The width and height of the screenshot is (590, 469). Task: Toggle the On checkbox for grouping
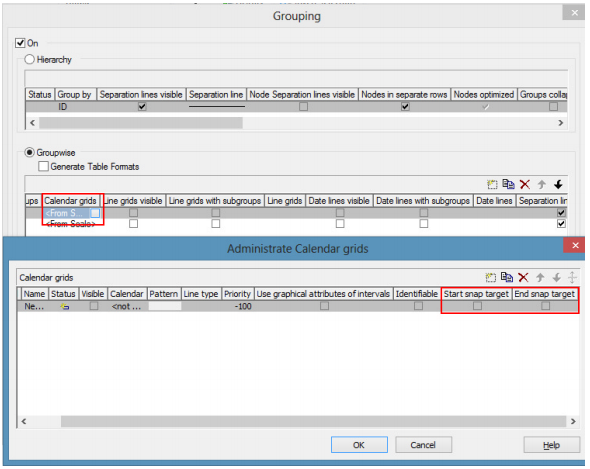[20, 43]
